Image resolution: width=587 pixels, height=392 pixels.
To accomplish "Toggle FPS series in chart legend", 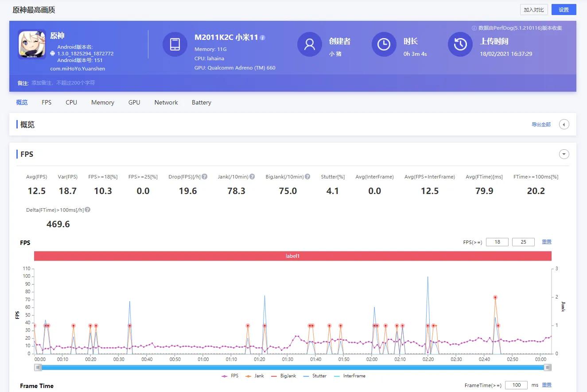I will pyautogui.click(x=230, y=376).
